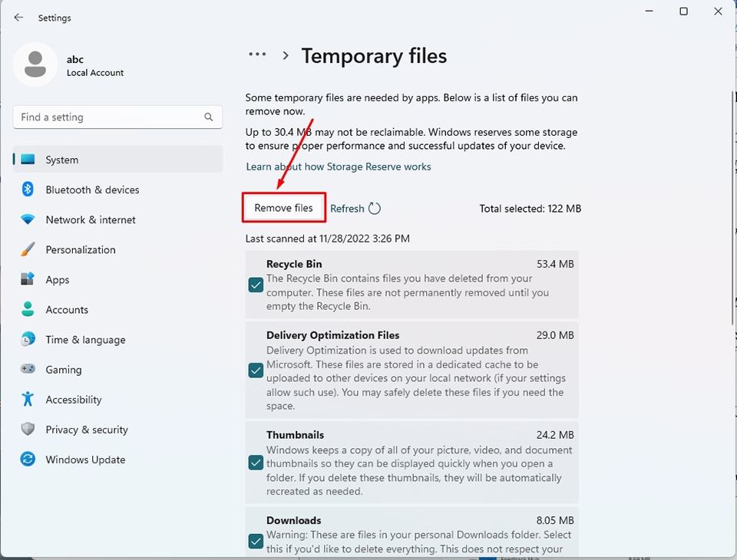Uncheck Delivery Optimization Files checkbox

pos(256,371)
